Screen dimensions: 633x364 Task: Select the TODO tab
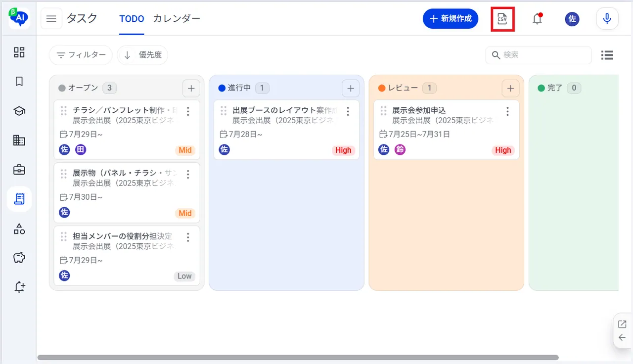pos(132,19)
